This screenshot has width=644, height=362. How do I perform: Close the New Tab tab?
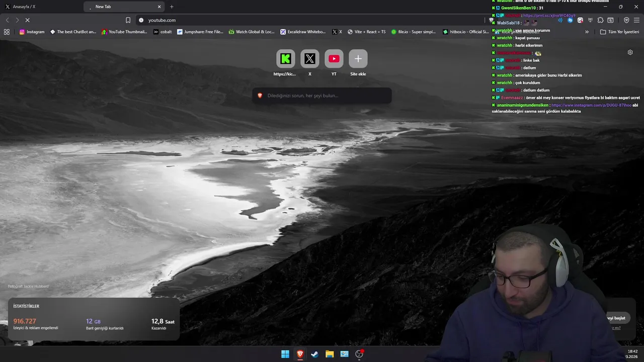pos(159,7)
